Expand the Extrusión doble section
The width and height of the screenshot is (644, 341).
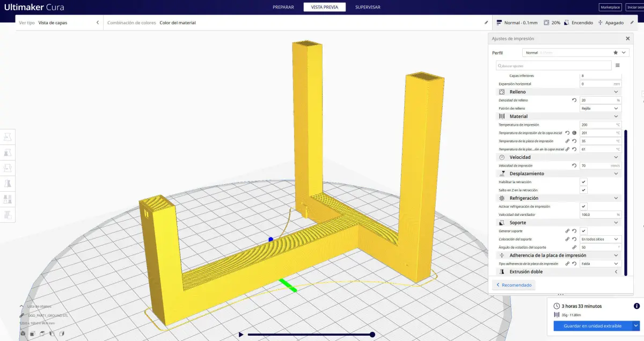616,272
